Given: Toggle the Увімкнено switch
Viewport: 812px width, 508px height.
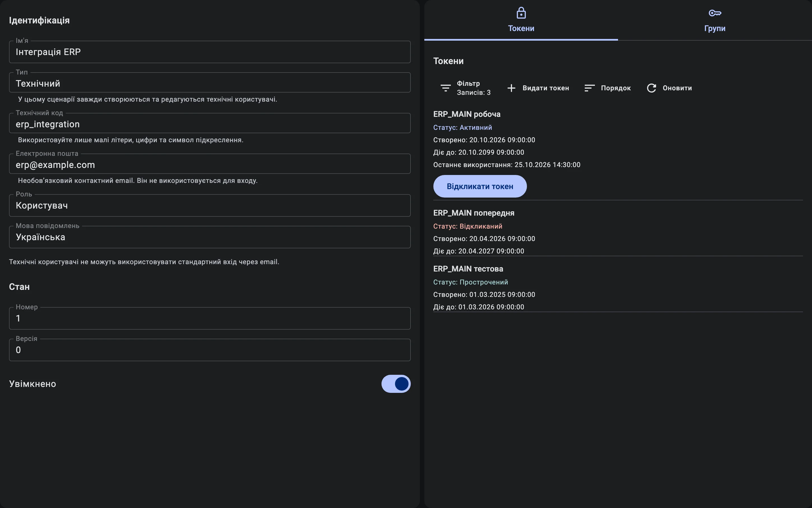Looking at the screenshot, I should tap(396, 384).
